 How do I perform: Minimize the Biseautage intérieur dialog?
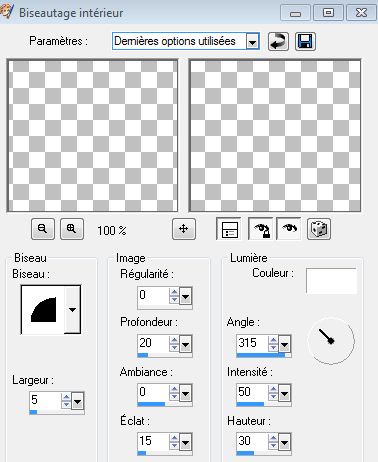pyautogui.click(x=295, y=13)
